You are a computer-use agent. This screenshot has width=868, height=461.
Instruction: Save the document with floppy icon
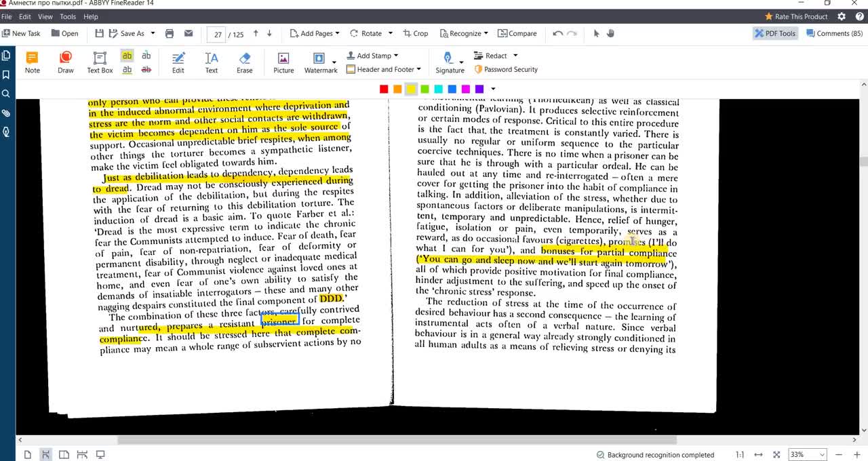pos(100,33)
